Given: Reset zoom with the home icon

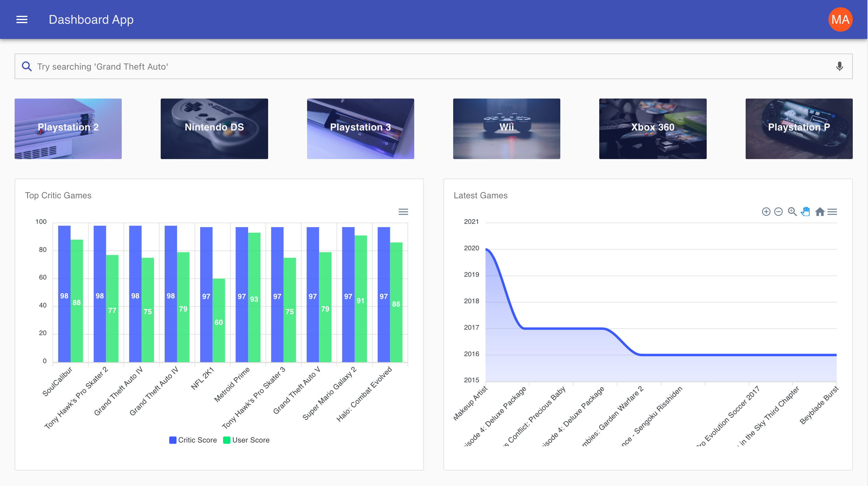Looking at the screenshot, I should pyautogui.click(x=820, y=211).
